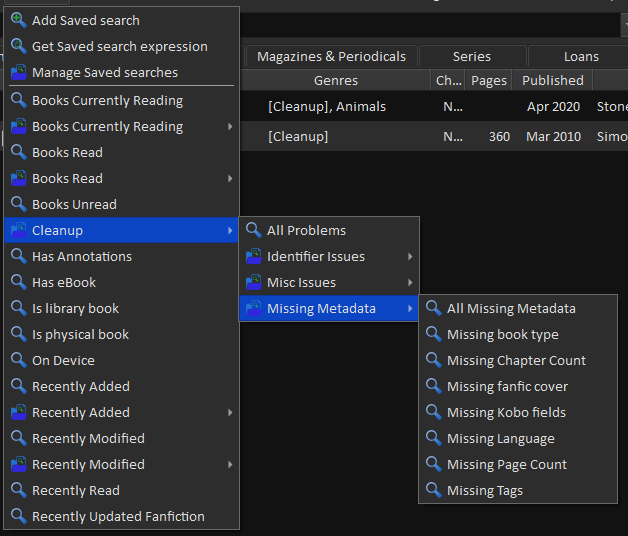Click the Manage Saved searches folder icon
Screen dimensions: 628x536
click(x=18, y=72)
